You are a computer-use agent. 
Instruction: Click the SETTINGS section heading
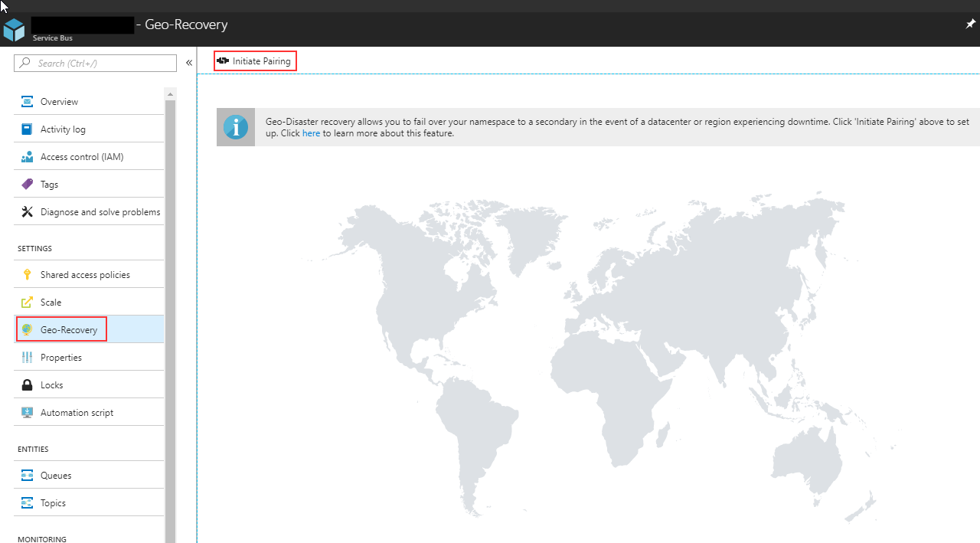coord(34,249)
